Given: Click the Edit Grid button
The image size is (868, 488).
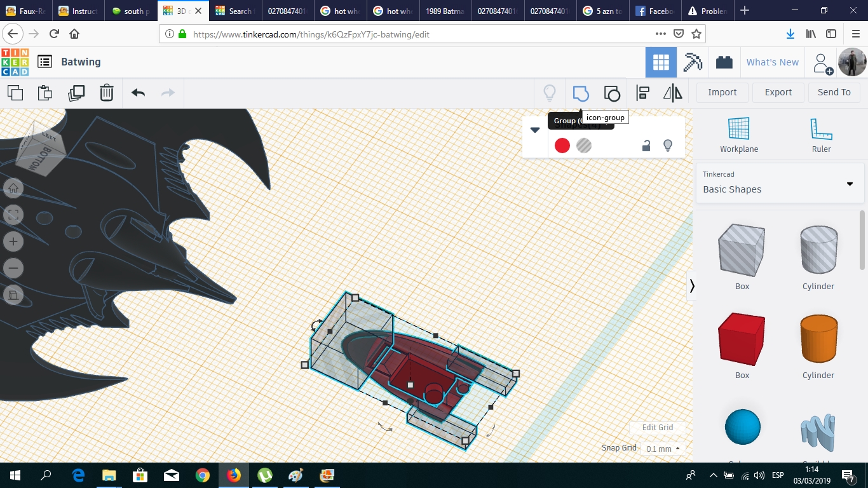Looking at the screenshot, I should click(x=658, y=428).
